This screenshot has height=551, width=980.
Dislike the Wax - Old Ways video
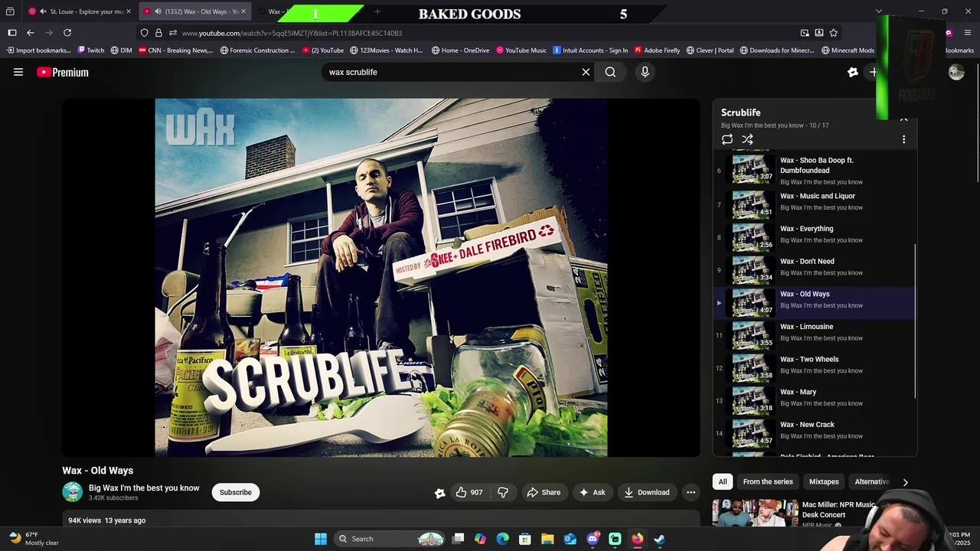point(503,493)
